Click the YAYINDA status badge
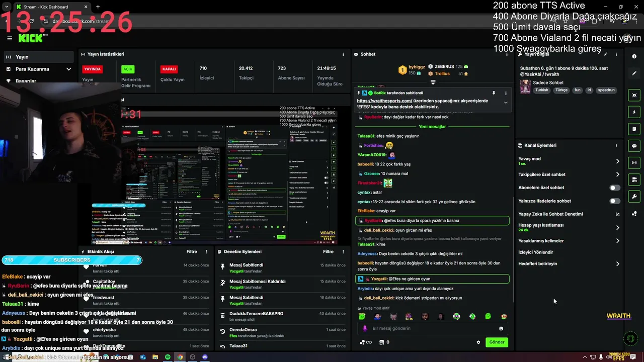The width and height of the screenshot is (644, 362). pyautogui.click(x=93, y=69)
